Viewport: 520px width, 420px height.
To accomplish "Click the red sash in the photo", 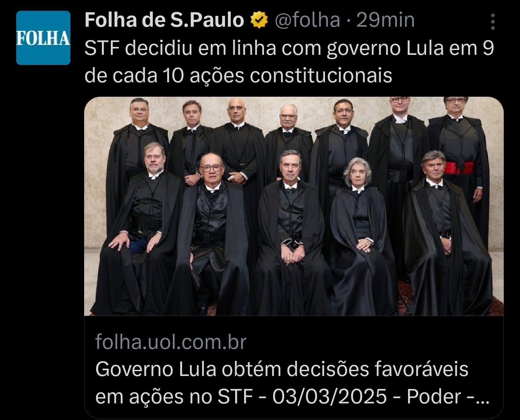I will tap(459, 168).
